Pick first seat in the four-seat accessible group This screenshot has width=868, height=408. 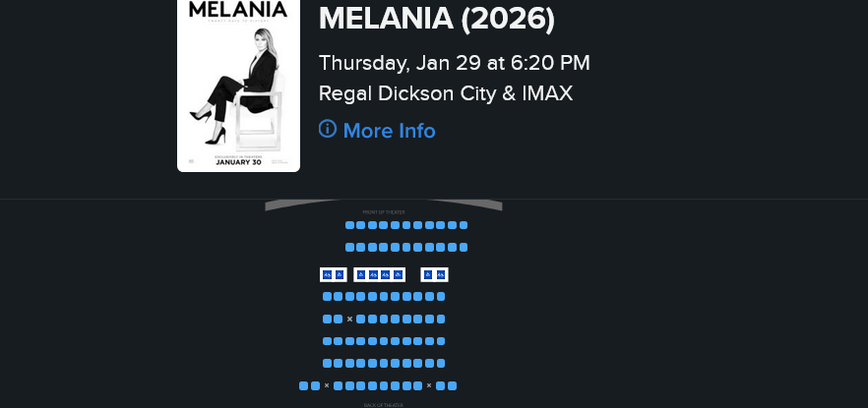point(360,274)
